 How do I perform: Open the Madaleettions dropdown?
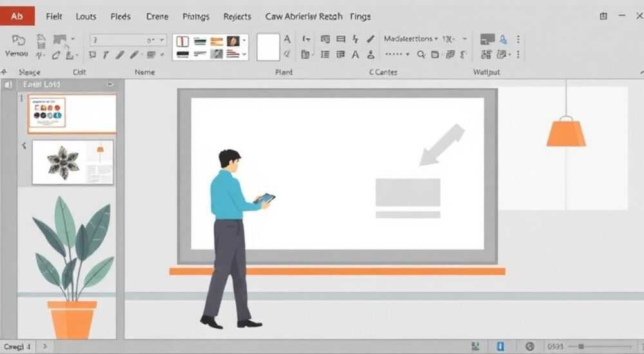click(411, 39)
